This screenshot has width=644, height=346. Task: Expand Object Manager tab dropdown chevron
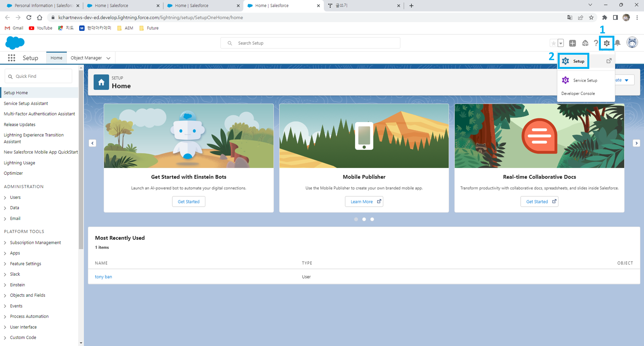click(x=109, y=58)
